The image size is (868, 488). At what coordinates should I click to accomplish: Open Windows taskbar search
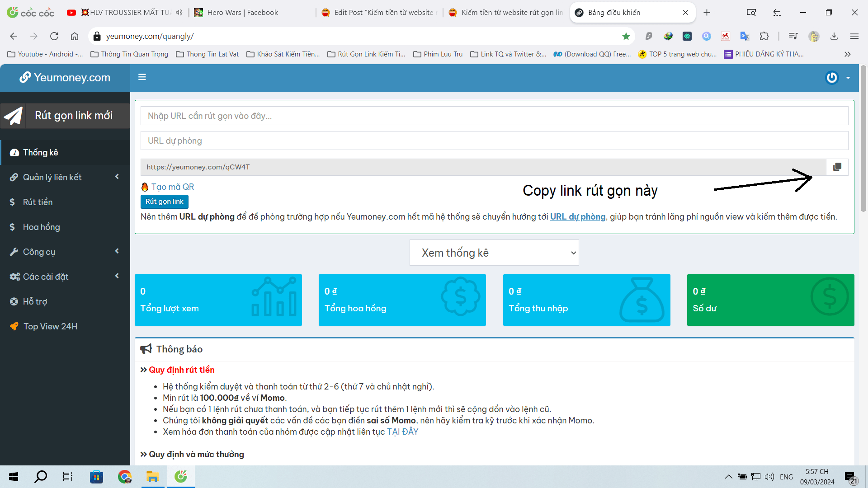click(41, 477)
